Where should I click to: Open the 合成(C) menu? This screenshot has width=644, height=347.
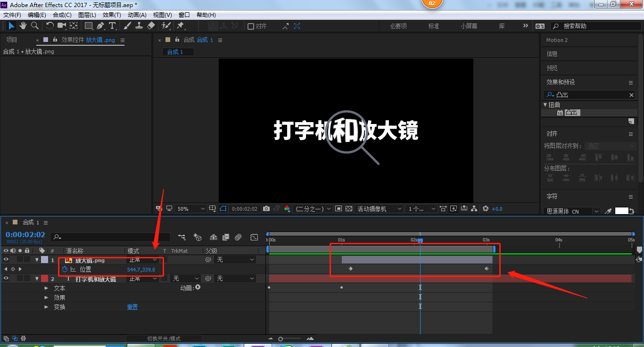62,15
